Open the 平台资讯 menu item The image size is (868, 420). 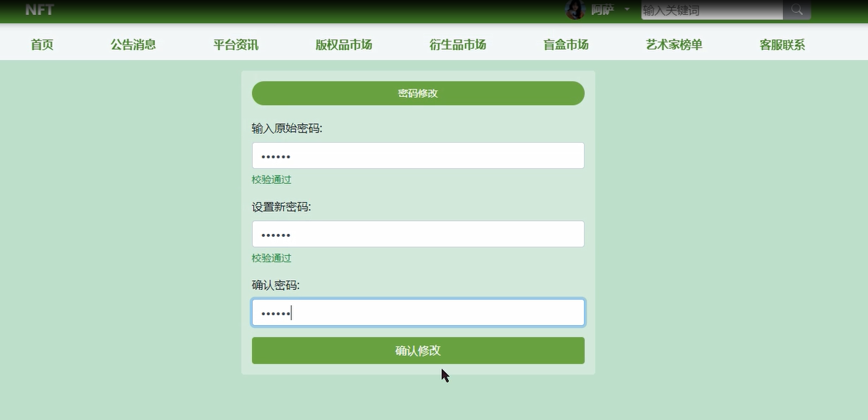(x=236, y=44)
